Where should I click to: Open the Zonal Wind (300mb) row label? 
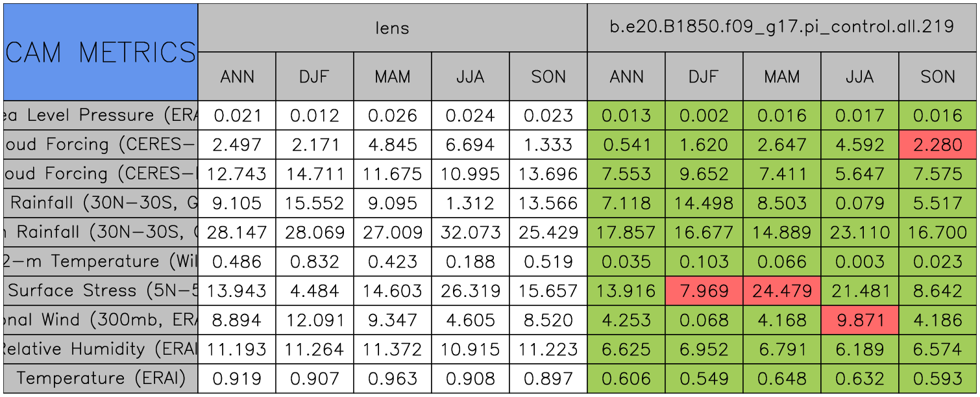pyautogui.click(x=101, y=320)
